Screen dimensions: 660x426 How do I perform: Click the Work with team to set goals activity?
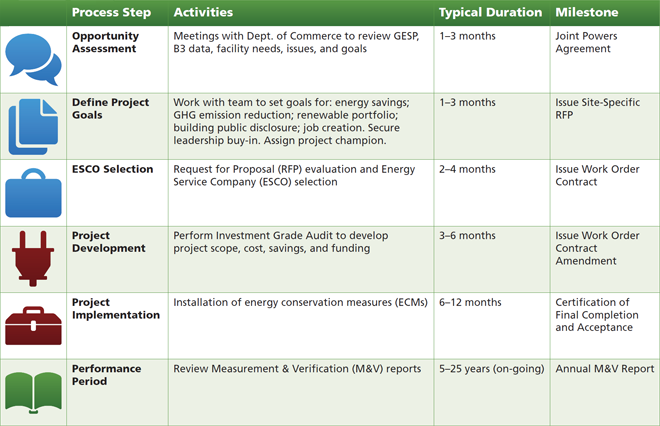[x=291, y=121]
